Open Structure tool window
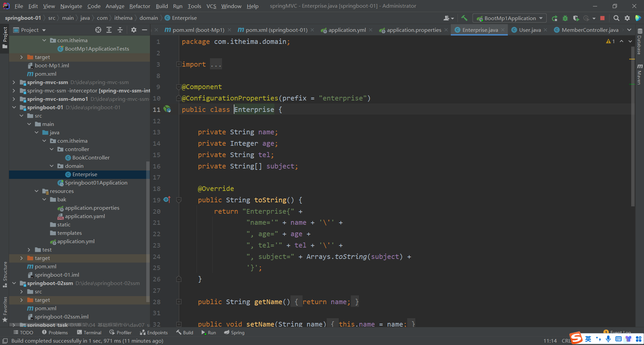The height and width of the screenshot is (345, 644). (5, 274)
